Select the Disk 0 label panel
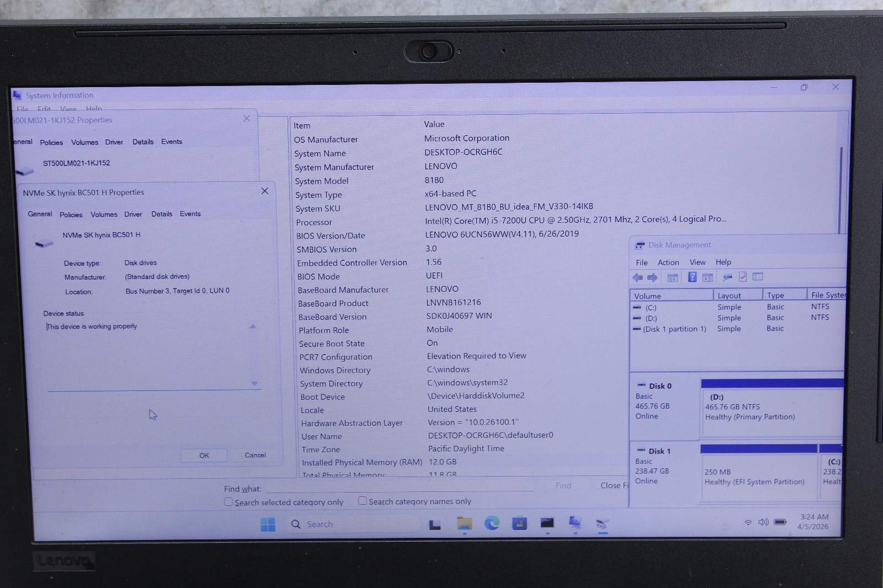 (664, 407)
